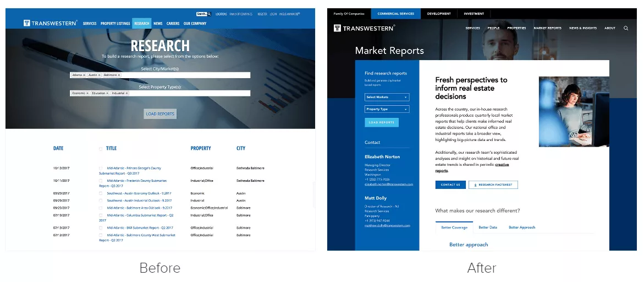
Task: Remove the Industrial property type tag
Action: [x=126, y=93]
